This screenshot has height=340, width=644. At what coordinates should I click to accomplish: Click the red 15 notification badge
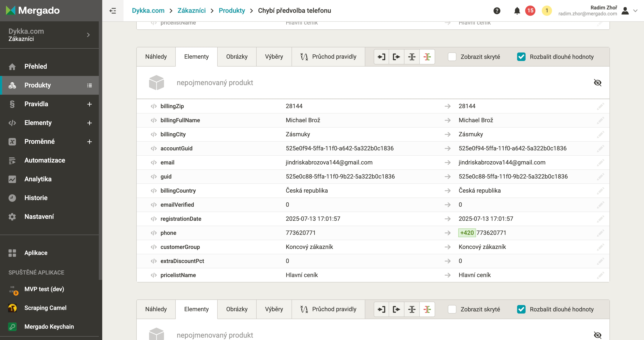[530, 11]
